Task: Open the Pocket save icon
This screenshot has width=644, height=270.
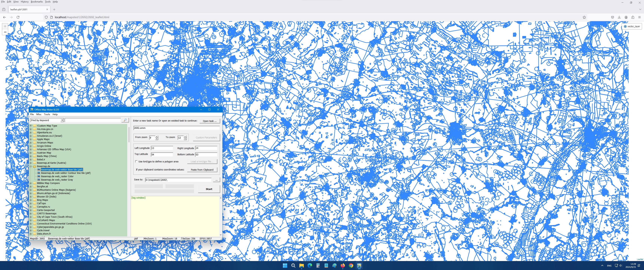Action: (613, 17)
